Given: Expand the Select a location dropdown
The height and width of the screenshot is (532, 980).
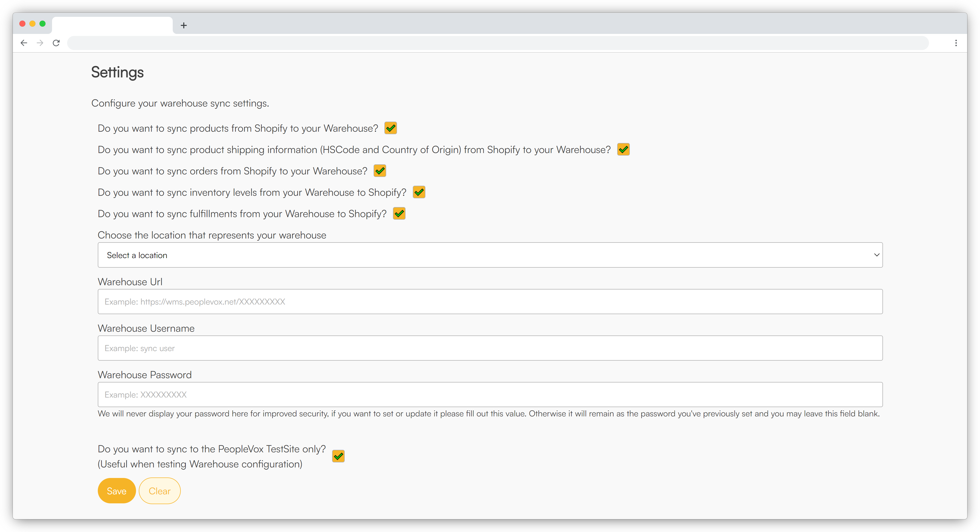Looking at the screenshot, I should coord(490,255).
